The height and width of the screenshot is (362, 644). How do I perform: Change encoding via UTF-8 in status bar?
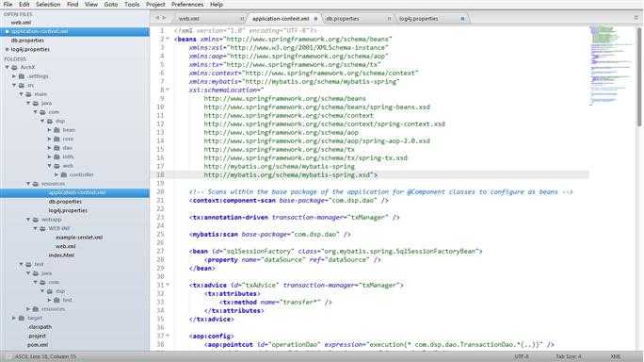pyautogui.click(x=522, y=356)
